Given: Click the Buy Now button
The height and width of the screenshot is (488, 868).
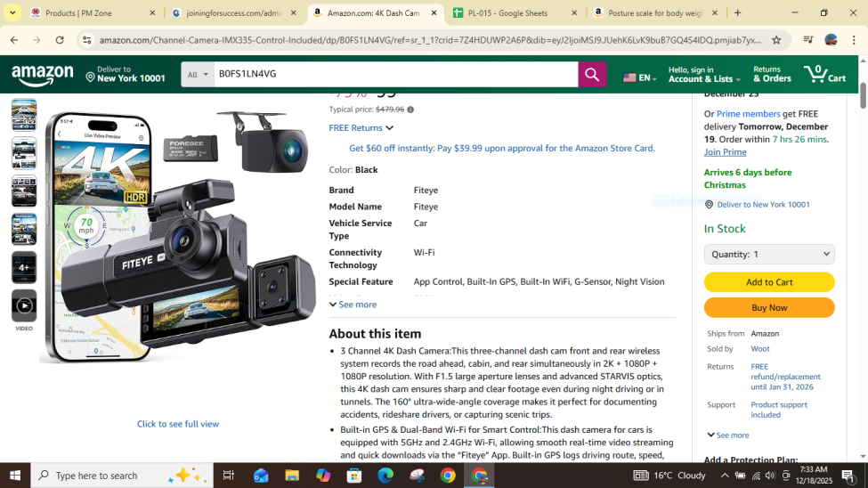Looking at the screenshot, I should tap(769, 307).
